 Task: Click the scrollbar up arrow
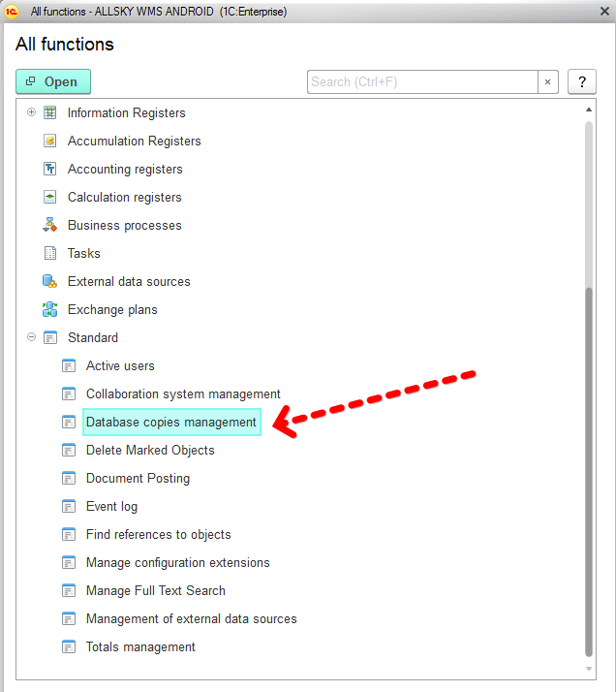coord(589,110)
